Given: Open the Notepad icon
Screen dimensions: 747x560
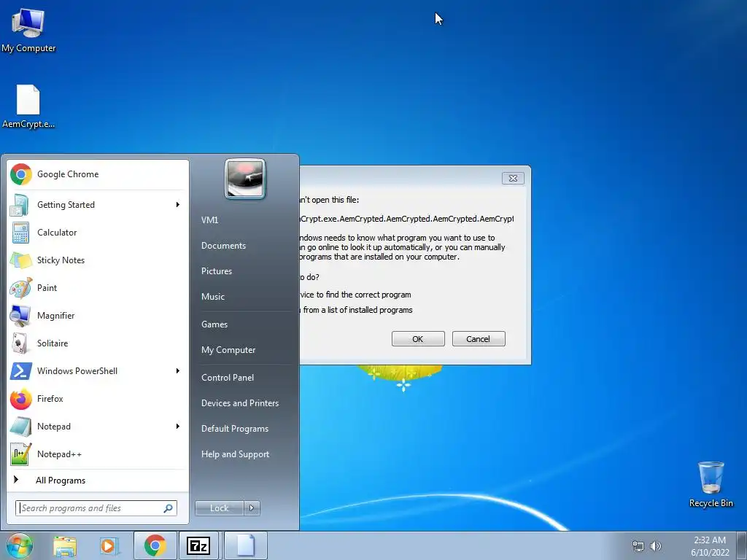Looking at the screenshot, I should pyautogui.click(x=20, y=426).
